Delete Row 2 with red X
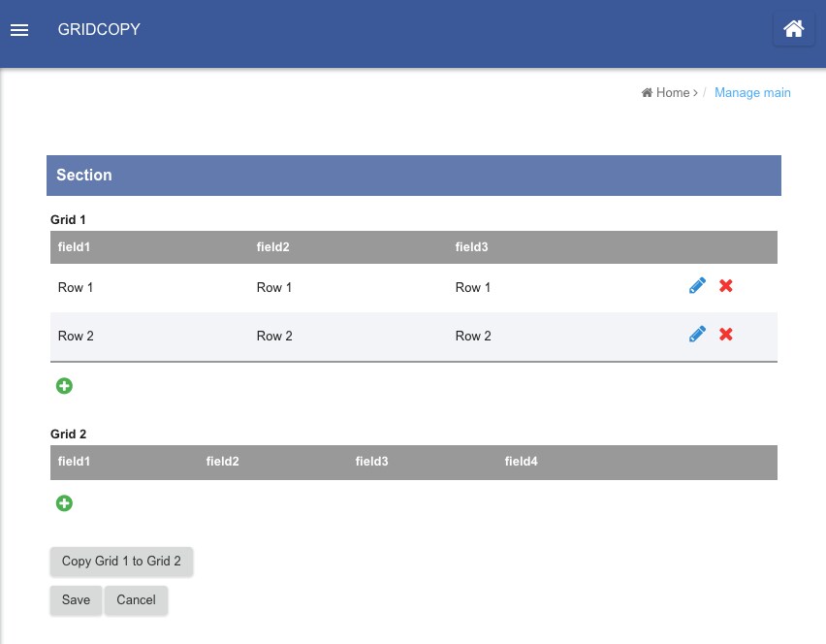 point(726,334)
